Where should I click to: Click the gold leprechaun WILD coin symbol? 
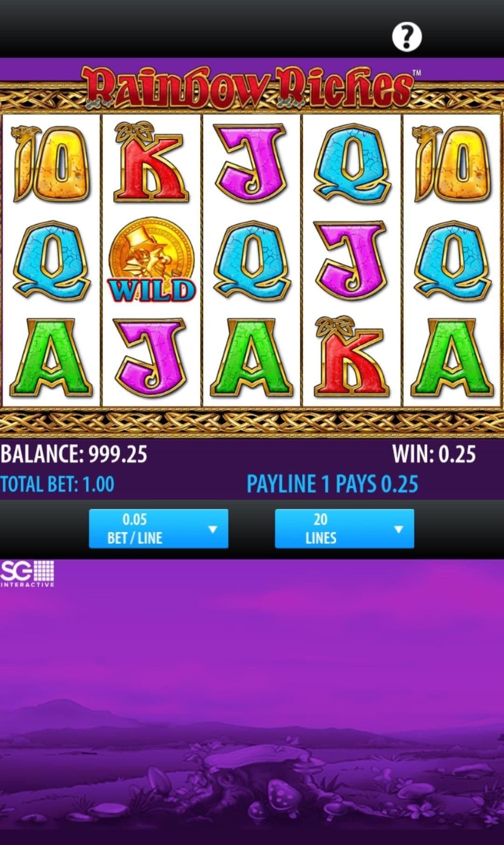click(x=152, y=260)
